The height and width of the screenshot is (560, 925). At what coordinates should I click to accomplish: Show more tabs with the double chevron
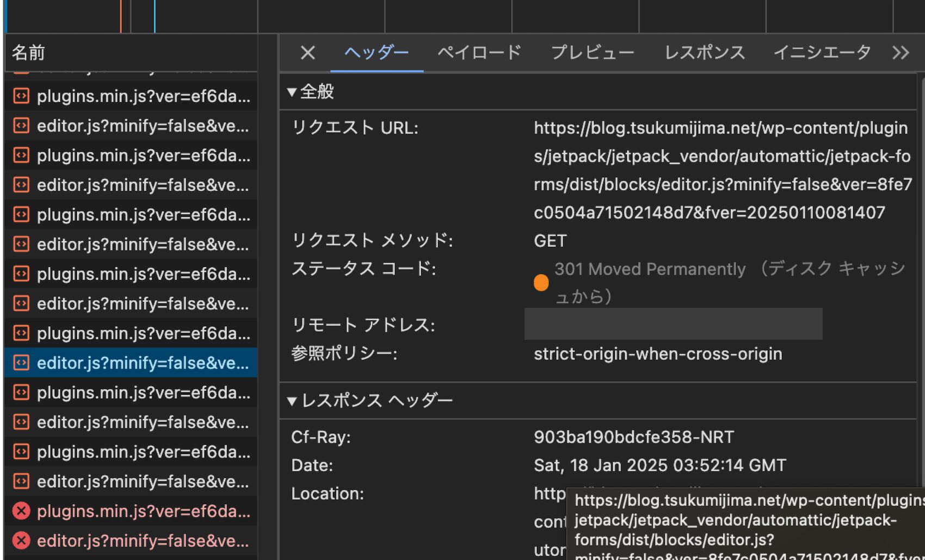[x=901, y=53]
